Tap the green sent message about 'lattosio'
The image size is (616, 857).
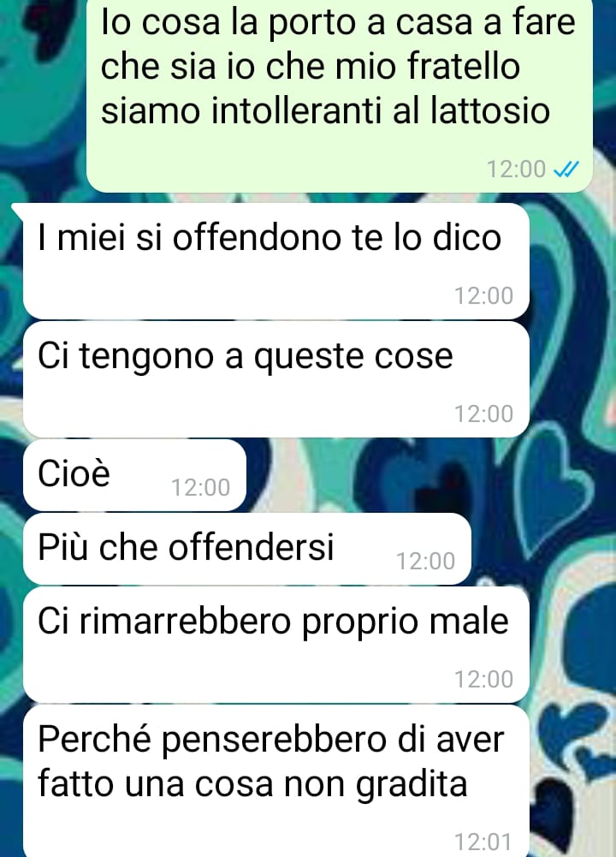[x=339, y=96]
